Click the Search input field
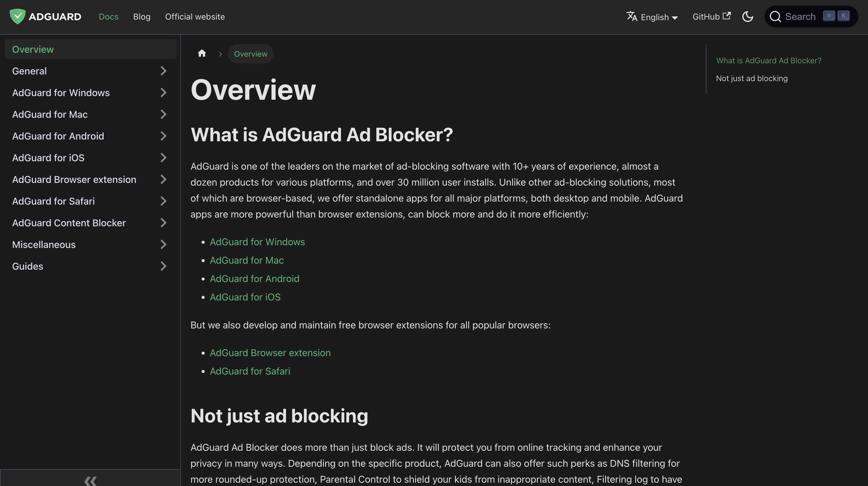 (811, 17)
